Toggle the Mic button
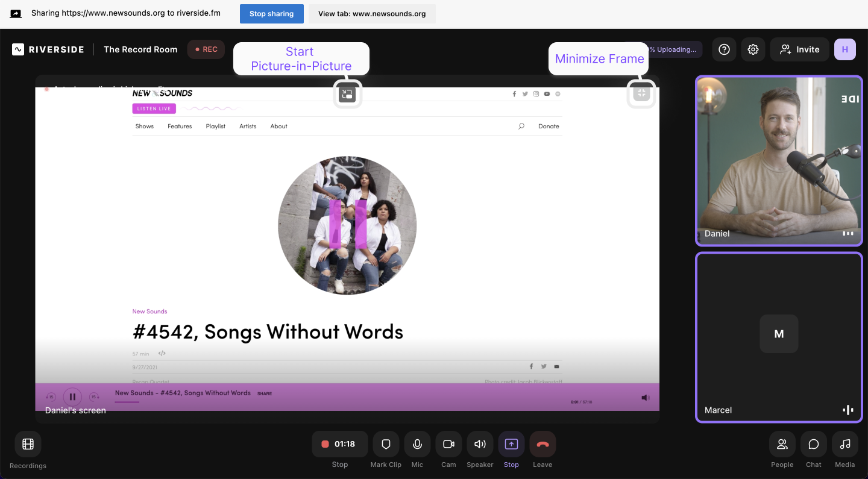 pyautogui.click(x=417, y=444)
